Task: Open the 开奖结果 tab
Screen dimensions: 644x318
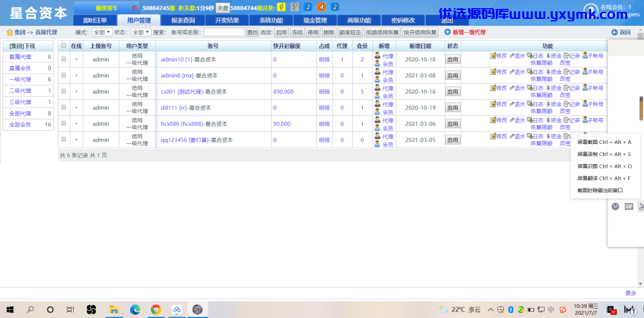Action: click(x=226, y=21)
